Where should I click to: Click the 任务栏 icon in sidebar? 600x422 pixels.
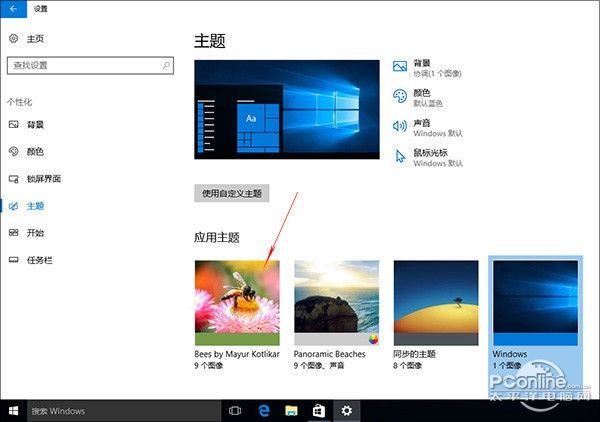[x=13, y=260]
